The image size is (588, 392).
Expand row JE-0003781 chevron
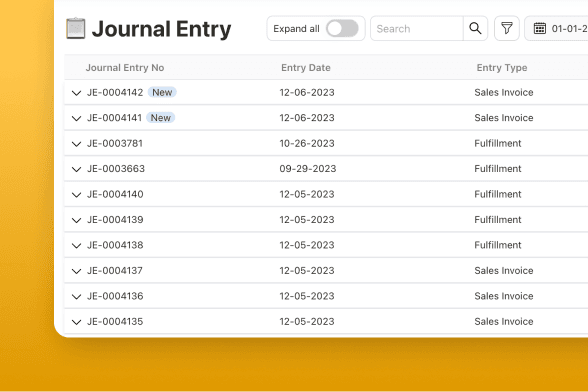click(x=76, y=144)
